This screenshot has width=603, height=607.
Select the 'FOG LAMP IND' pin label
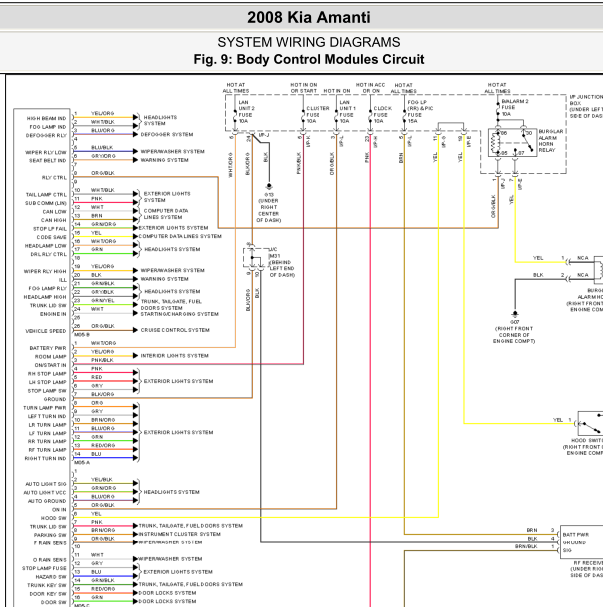coord(48,127)
